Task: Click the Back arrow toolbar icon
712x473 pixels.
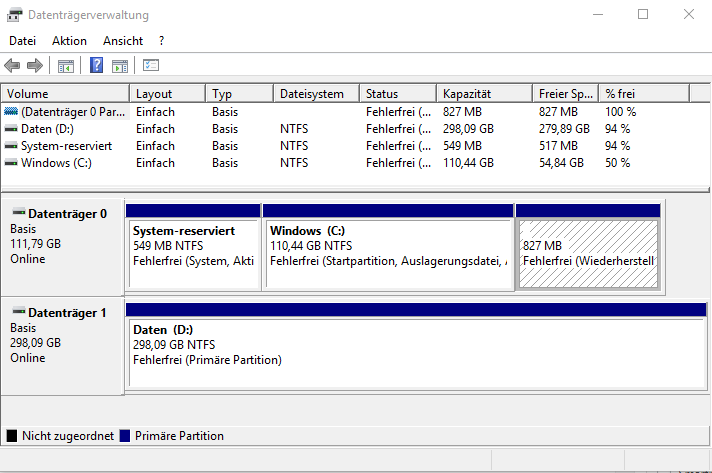Action: coord(12,65)
